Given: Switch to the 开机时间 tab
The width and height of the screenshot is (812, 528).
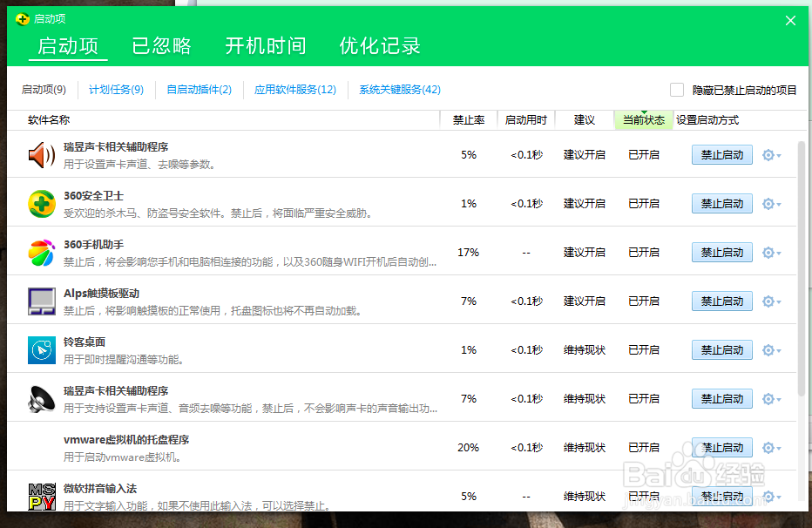Looking at the screenshot, I should click(266, 48).
